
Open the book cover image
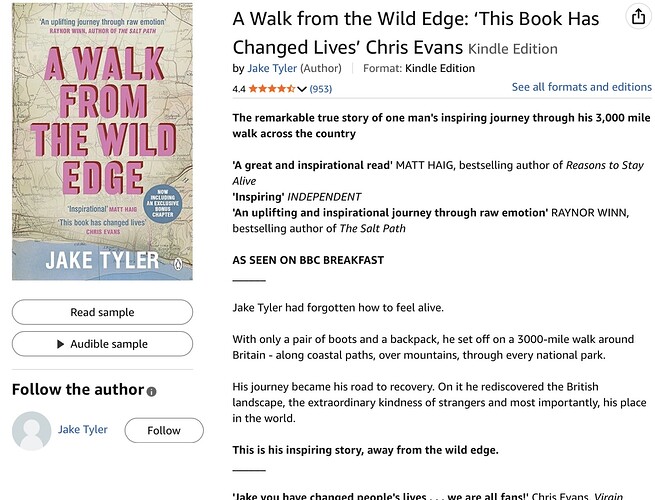[x=102, y=142]
